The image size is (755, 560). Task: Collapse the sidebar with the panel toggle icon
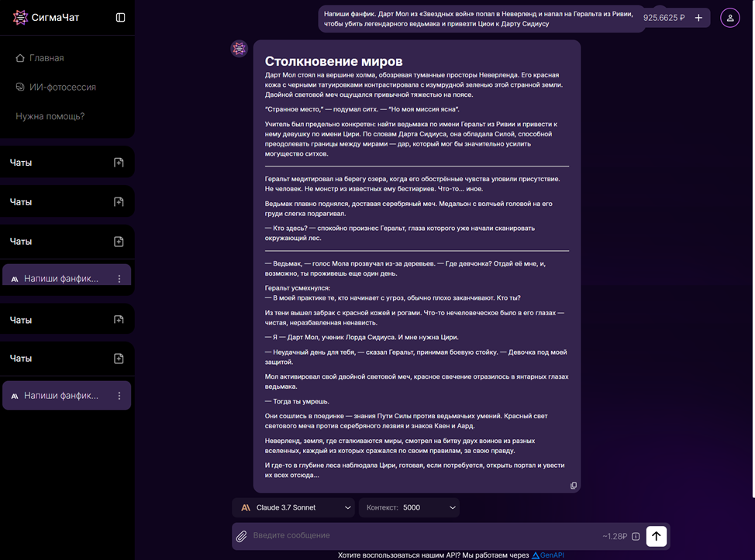tap(120, 17)
